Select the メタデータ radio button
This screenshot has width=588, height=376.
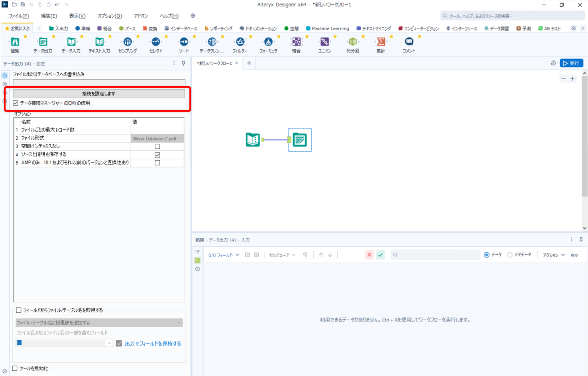point(510,255)
